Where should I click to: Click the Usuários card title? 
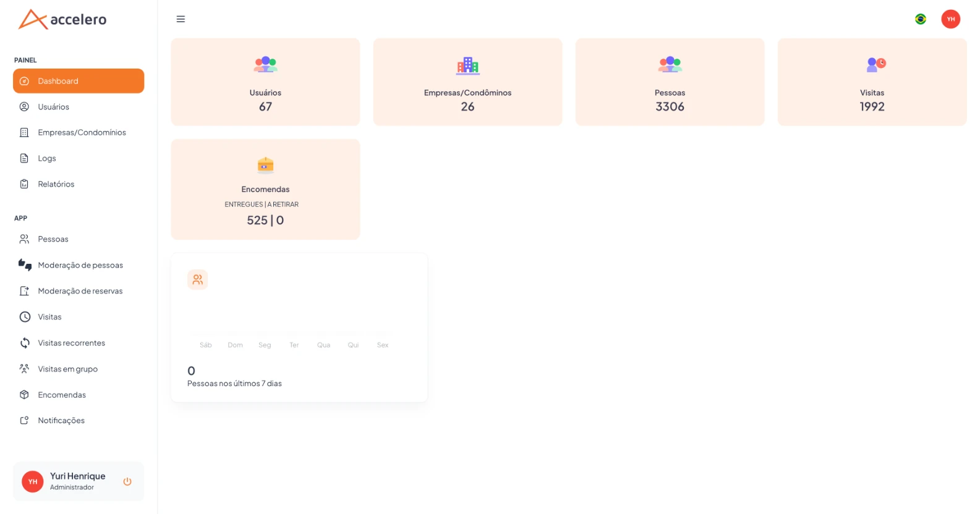[x=265, y=93]
